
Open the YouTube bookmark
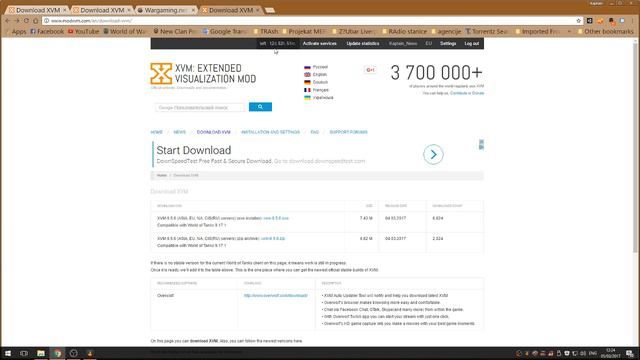[83, 31]
